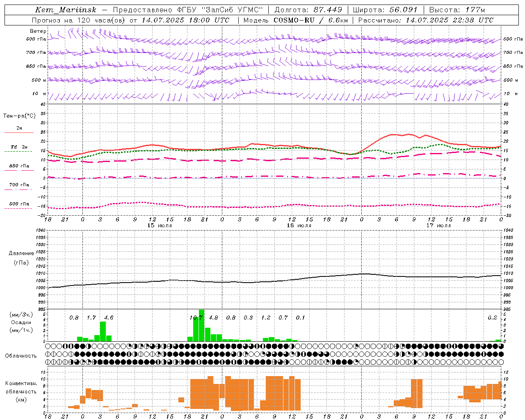Image resolution: width=525 pixels, height=420 pixels.
Task: Click the '700 гПа' temperature legend label
Action: (19, 185)
